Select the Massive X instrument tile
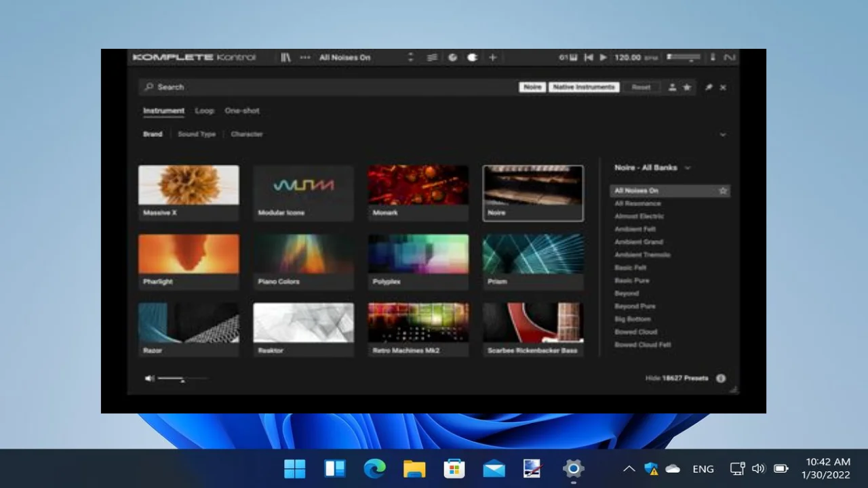 [189, 192]
